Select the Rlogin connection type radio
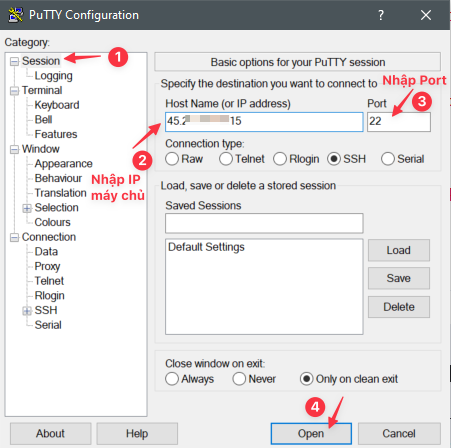Image resolution: width=451 pixels, height=448 pixels. tap(280, 159)
